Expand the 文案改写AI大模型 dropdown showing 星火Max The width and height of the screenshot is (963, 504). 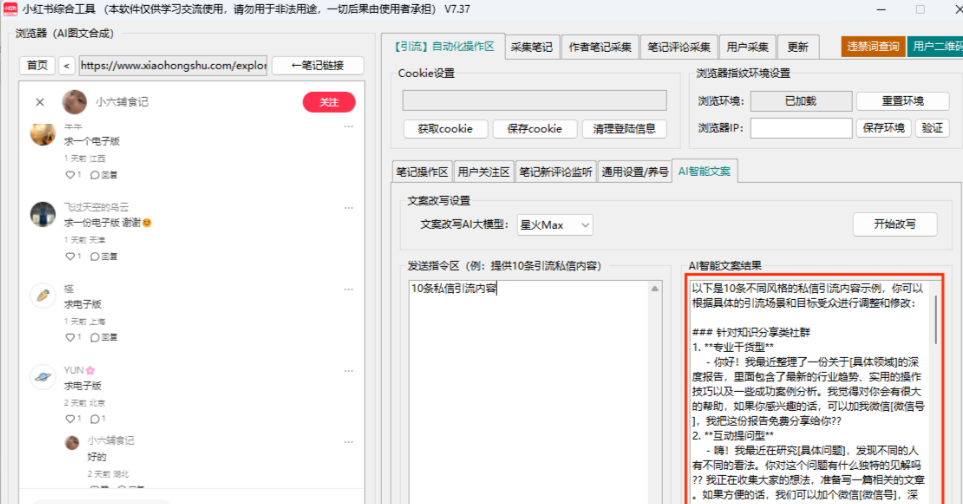click(555, 226)
